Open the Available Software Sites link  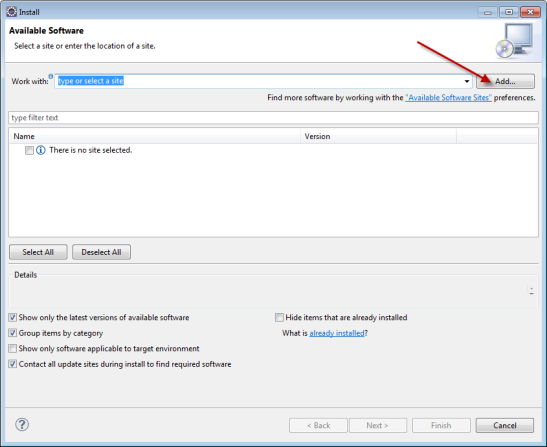[448, 98]
